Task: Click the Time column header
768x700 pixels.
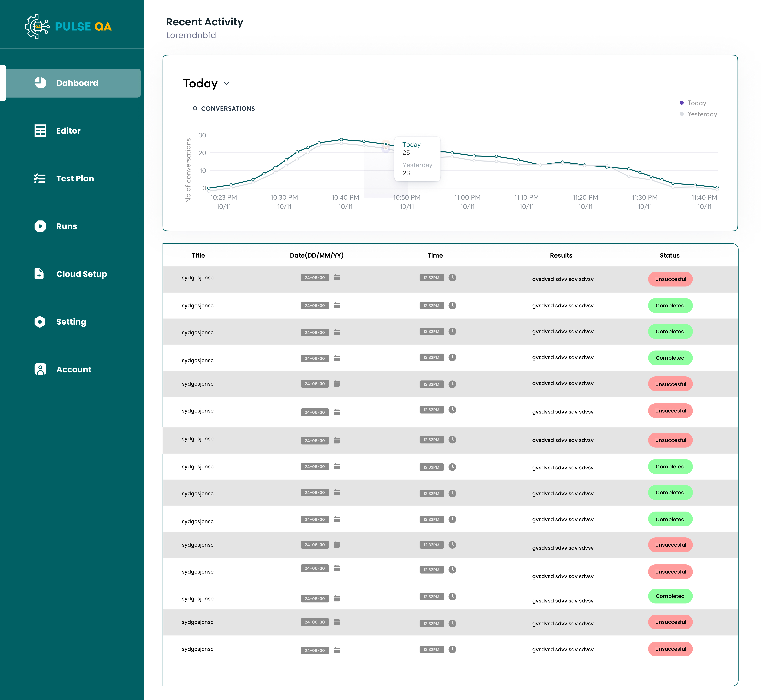Action: (x=435, y=255)
